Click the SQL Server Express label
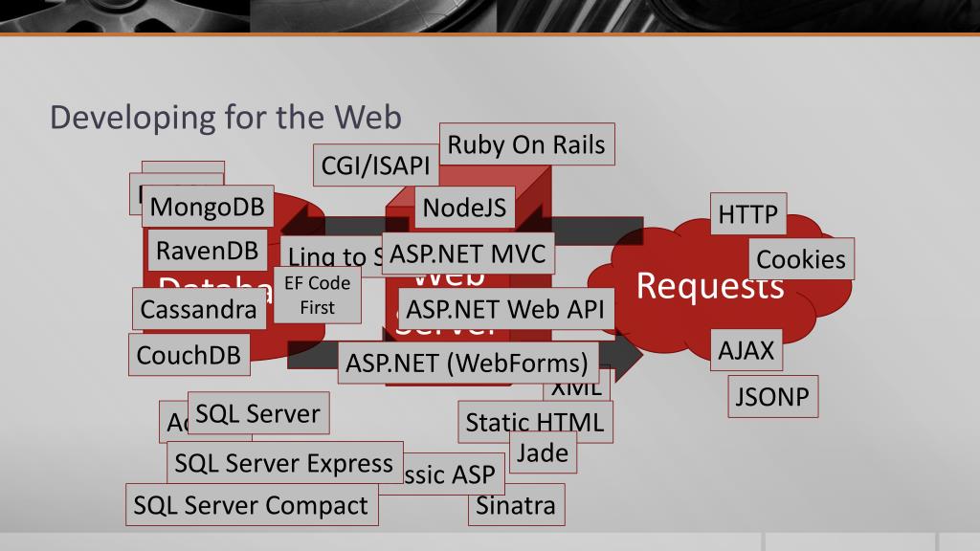 pyautogui.click(x=284, y=463)
